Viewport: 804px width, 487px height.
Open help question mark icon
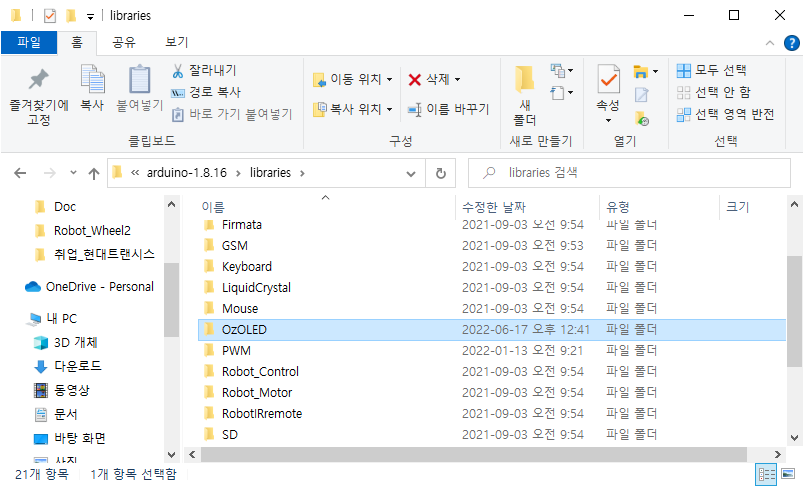pos(792,43)
